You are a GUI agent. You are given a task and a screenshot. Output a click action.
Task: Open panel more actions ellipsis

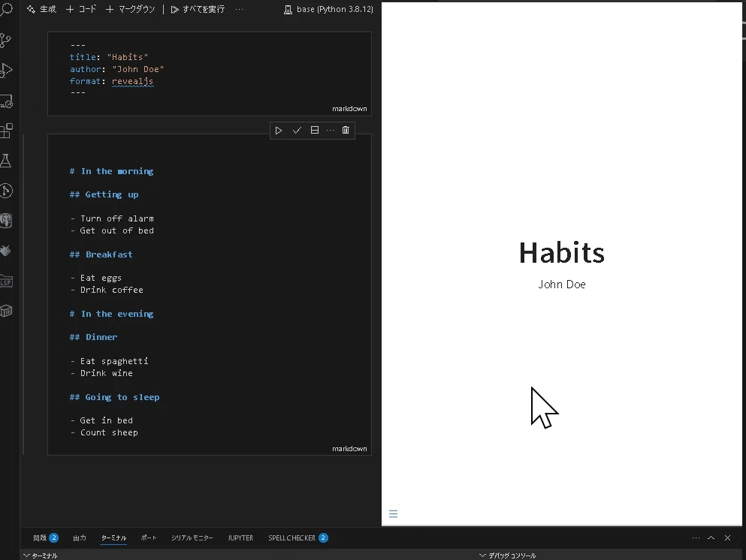pyautogui.click(x=696, y=537)
